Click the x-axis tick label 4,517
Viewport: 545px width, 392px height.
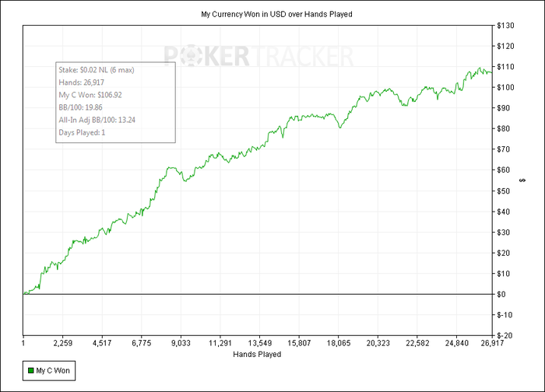(102, 343)
